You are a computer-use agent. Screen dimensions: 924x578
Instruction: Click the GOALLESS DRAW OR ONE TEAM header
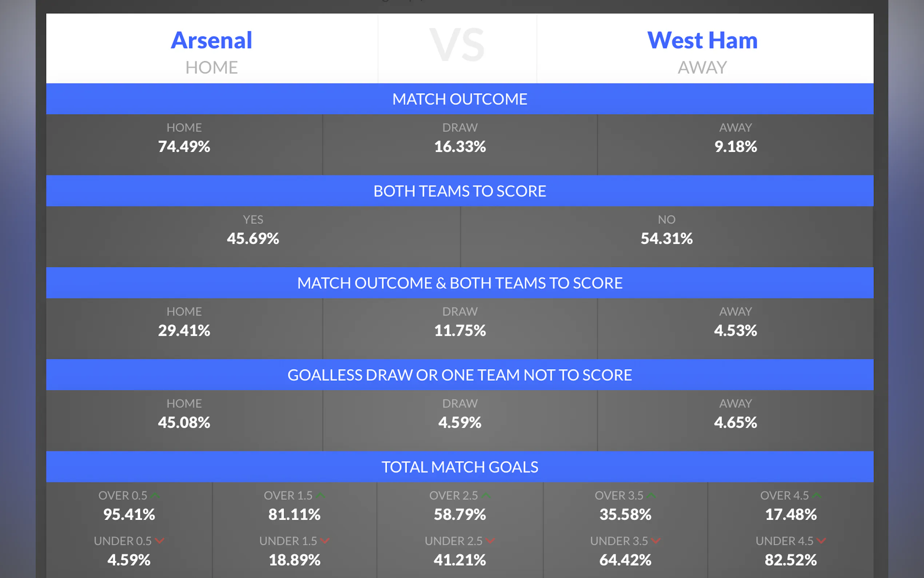(459, 375)
